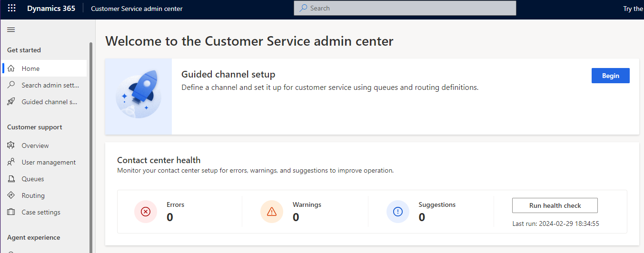The width and height of the screenshot is (644, 253).
Task: Click the orange Warnings triangle icon
Action: click(272, 212)
